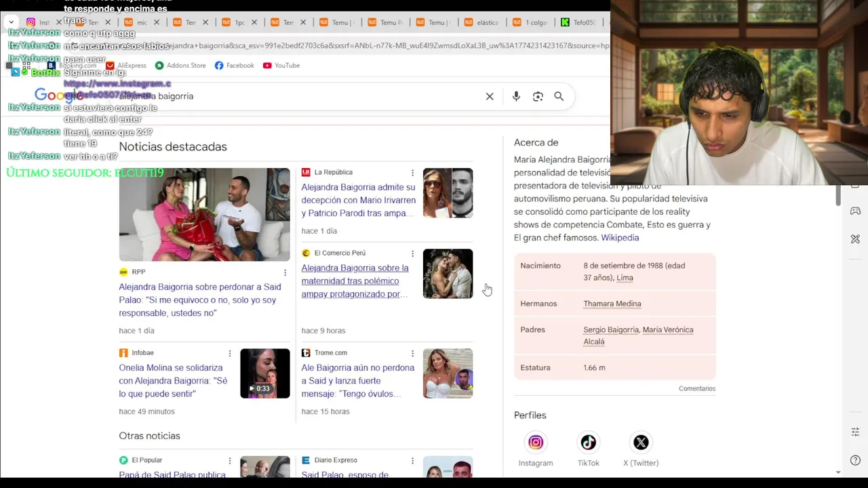This screenshot has width=868, height=488.
Task: Open sidebar customization sliders icon
Action: 855,432
